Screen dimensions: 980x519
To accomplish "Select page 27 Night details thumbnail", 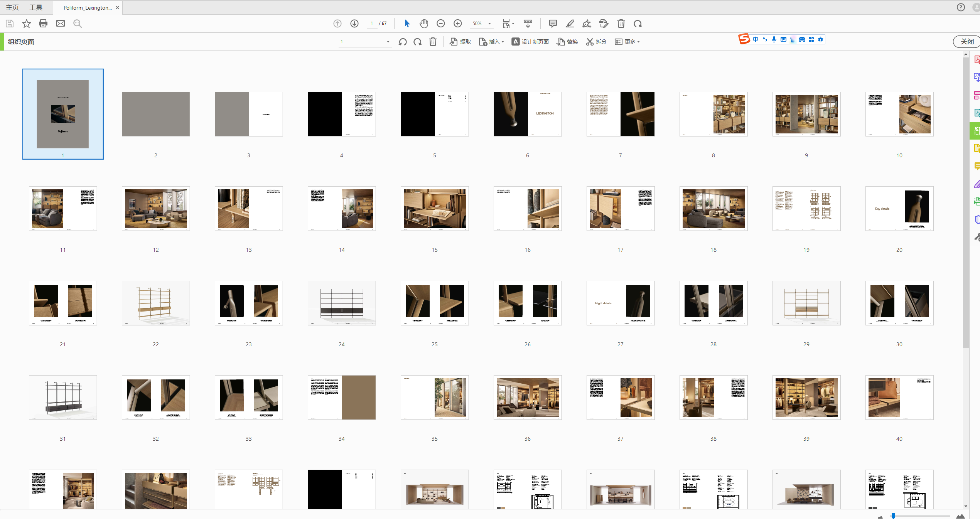I will (621, 303).
